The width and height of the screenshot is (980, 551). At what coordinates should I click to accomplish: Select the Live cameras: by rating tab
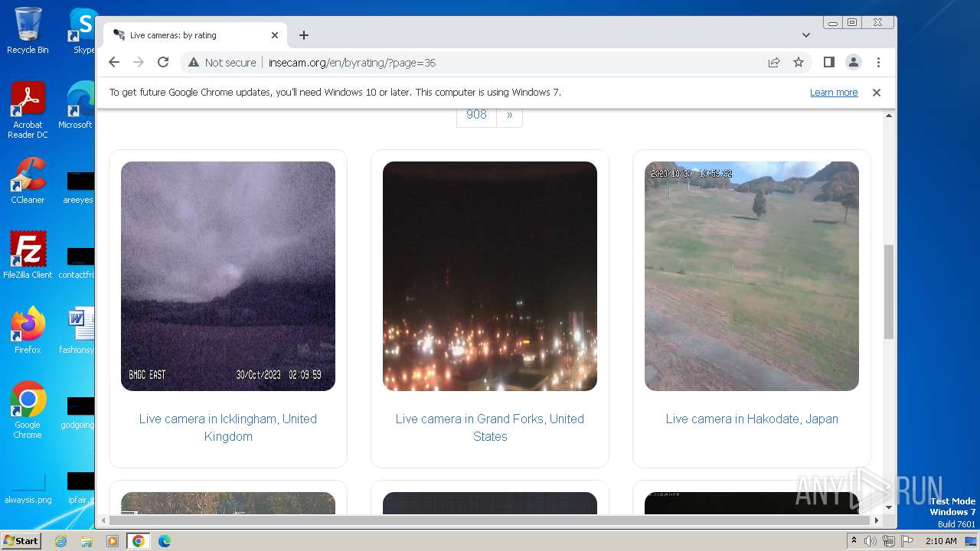[195, 35]
